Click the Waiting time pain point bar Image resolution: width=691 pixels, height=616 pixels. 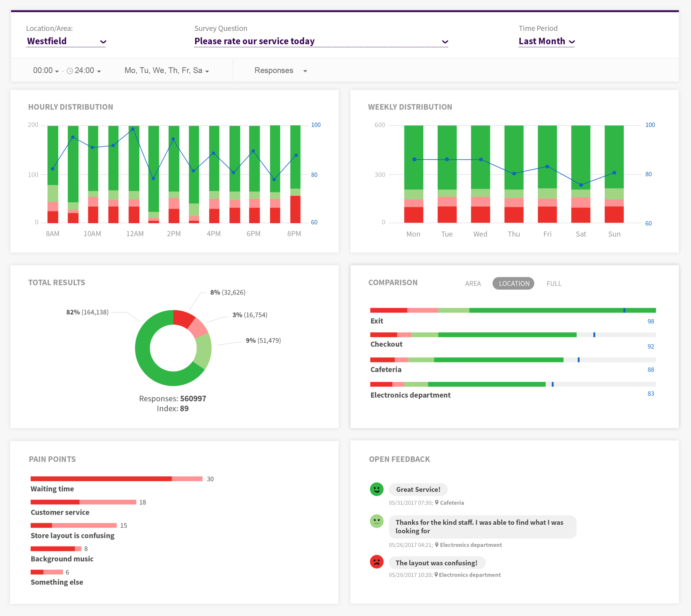[x=116, y=478]
